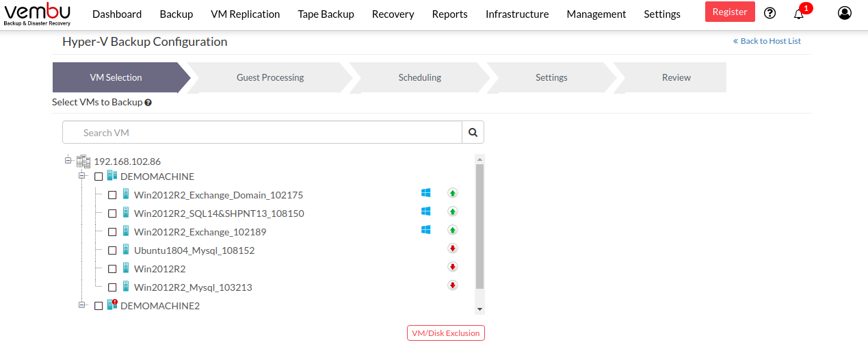Click the search magnifier icon button
Image resolution: width=868 pixels, height=362 pixels.
tap(473, 133)
